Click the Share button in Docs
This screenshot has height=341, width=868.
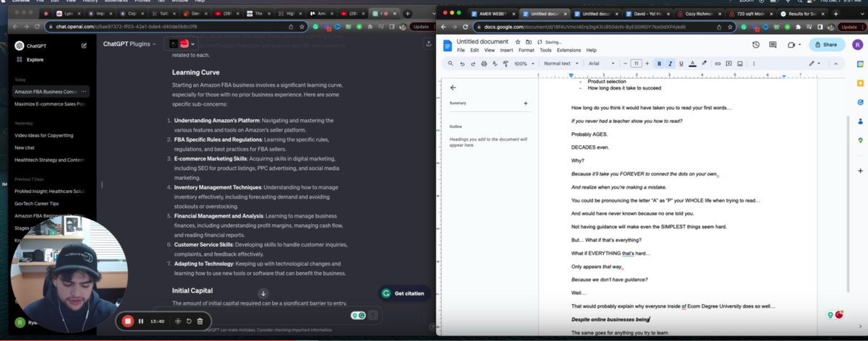(x=826, y=45)
